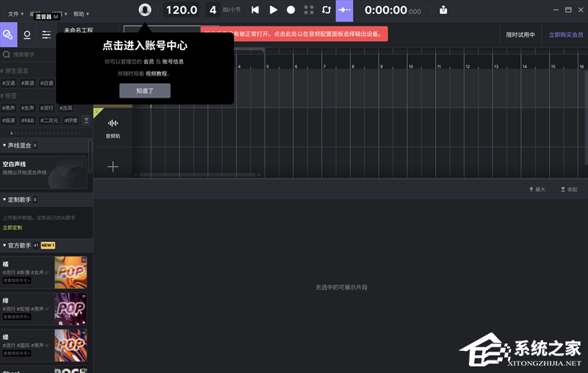
Task: Click the audio track waveform icon
Action: pyautogui.click(x=112, y=124)
